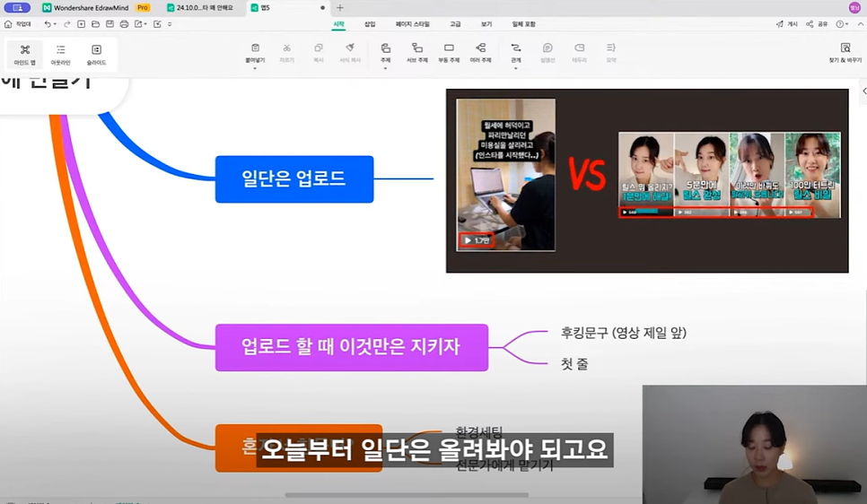Image resolution: width=867 pixels, height=504 pixels.
Task: Insert 여러 주제 multiple topics
Action: [480, 52]
